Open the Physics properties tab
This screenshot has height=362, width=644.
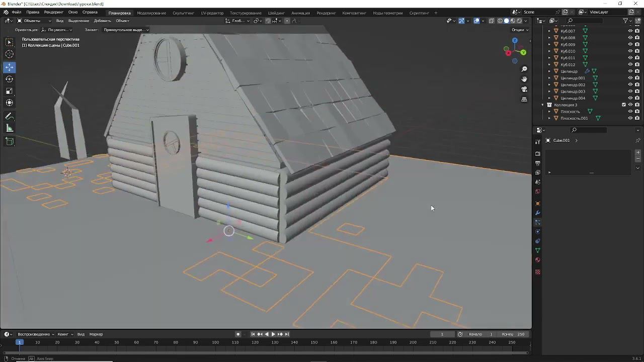point(538,232)
